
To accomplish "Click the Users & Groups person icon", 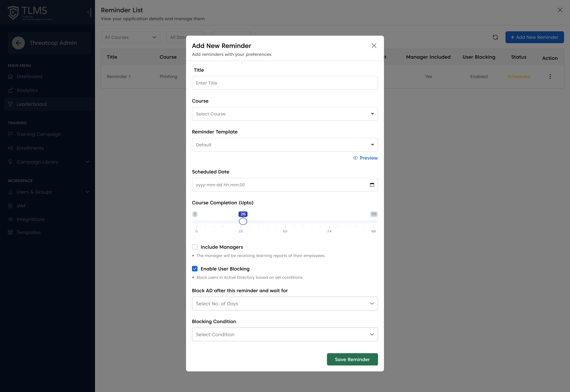I will coord(10,192).
